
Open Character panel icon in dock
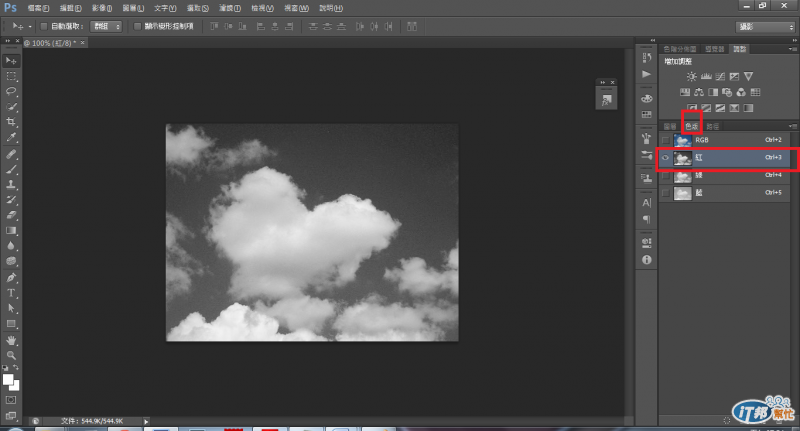pyautogui.click(x=646, y=203)
